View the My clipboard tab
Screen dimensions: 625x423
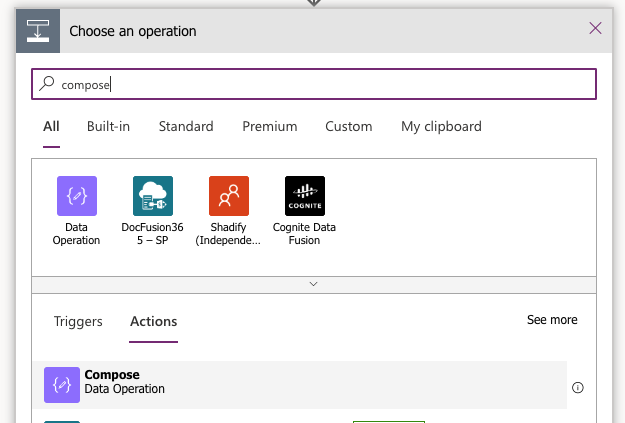point(441,127)
